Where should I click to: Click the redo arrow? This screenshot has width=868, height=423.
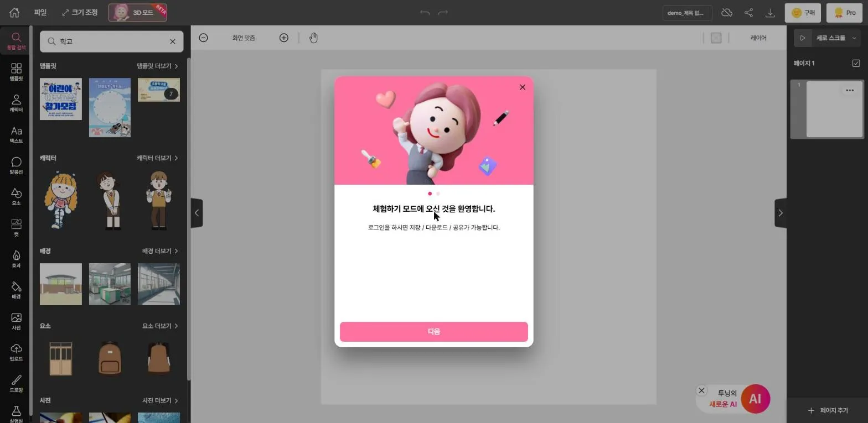pos(443,12)
